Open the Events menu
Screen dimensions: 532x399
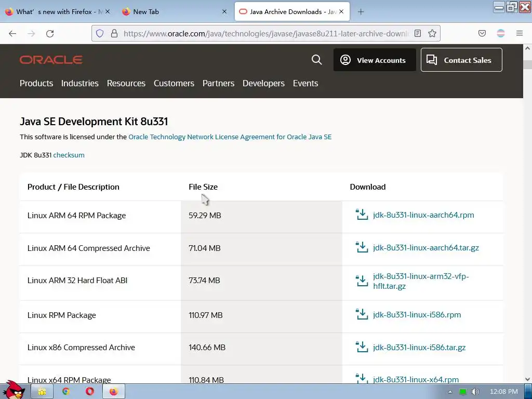[305, 83]
